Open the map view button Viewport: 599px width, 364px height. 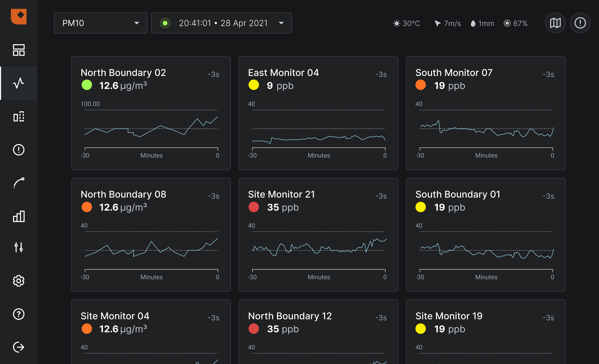point(555,23)
